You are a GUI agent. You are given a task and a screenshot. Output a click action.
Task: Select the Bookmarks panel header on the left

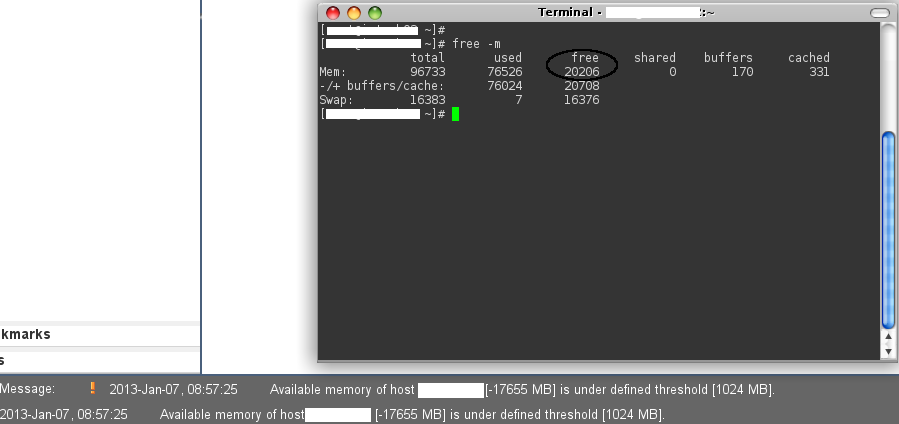click(26, 335)
